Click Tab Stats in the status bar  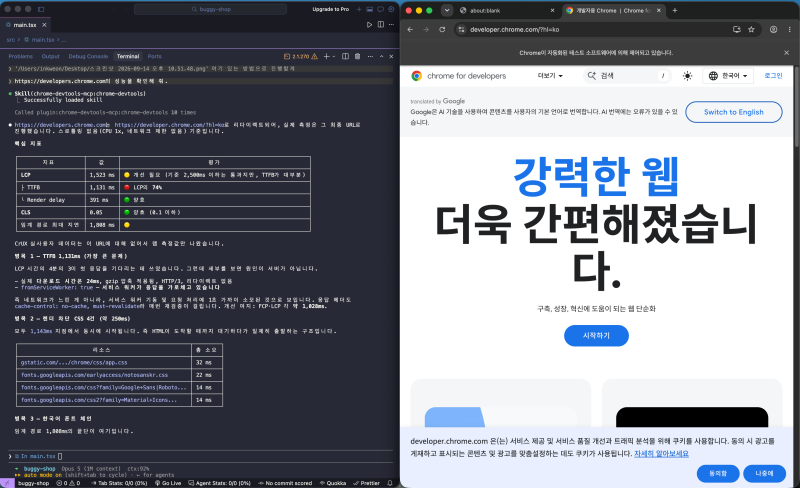click(119, 483)
